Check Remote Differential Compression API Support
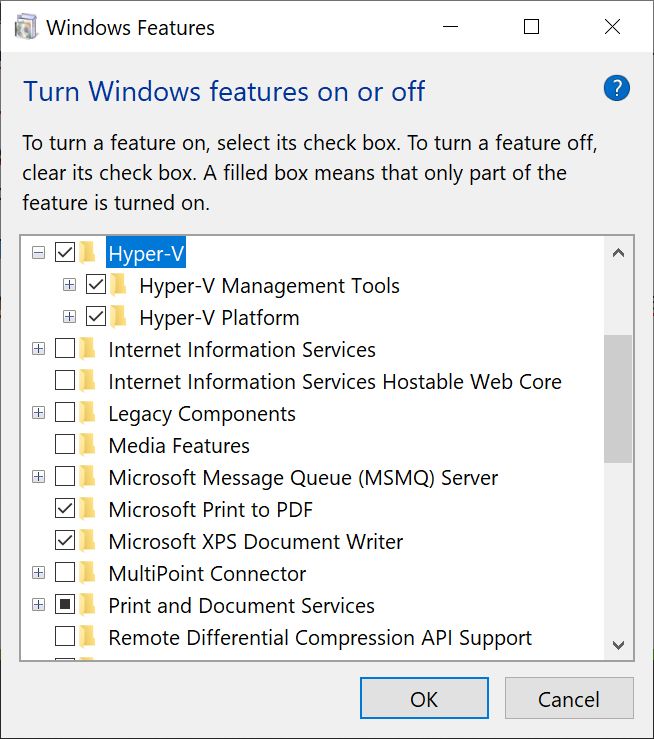The height and width of the screenshot is (739, 654). click(65, 636)
